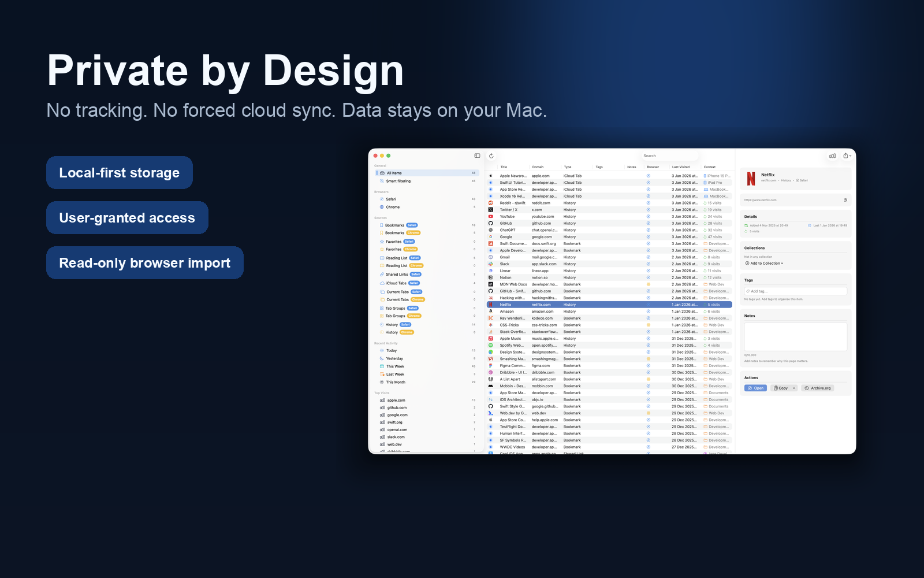The image size is (924, 578).
Task: Click the Open button in Actions
Action: [x=755, y=388]
